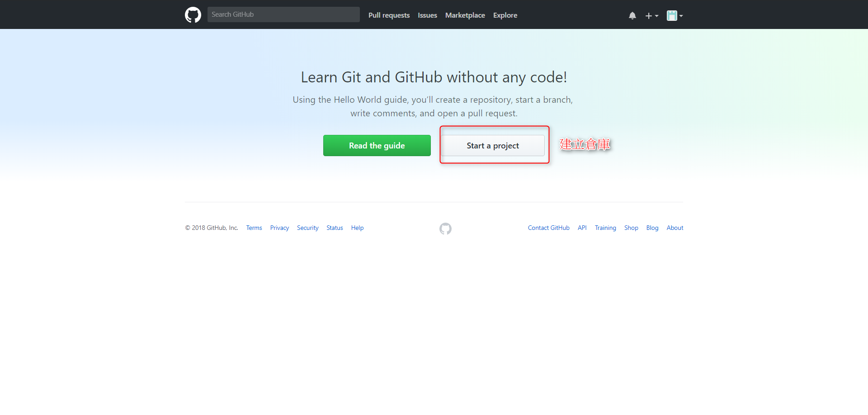Click the © 2018 GitHub, Inc. text
The image size is (868, 415).
212,228
